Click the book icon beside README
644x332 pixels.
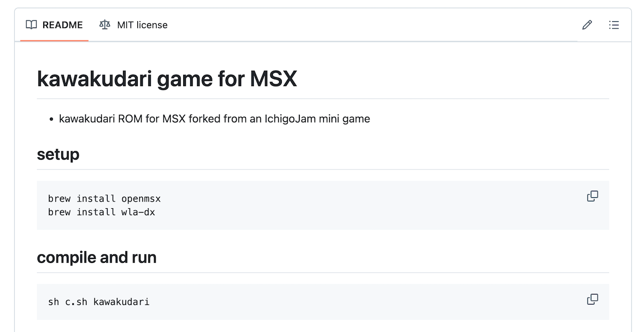point(32,25)
